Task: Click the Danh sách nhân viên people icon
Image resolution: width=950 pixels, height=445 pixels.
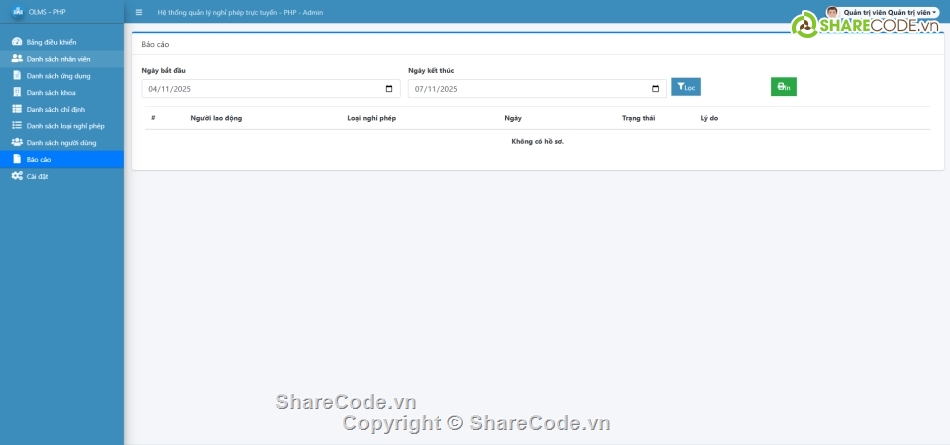Action: click(x=17, y=59)
